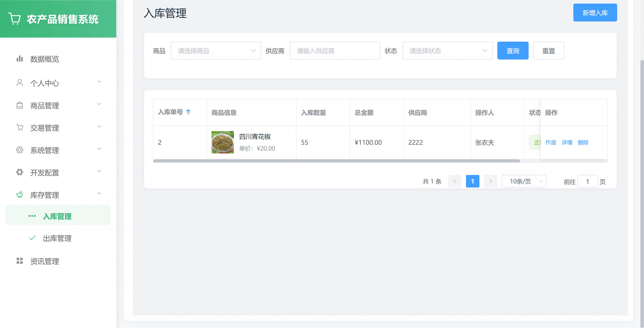Click the 数据概览 bar chart icon
The image size is (644, 328).
click(x=19, y=59)
